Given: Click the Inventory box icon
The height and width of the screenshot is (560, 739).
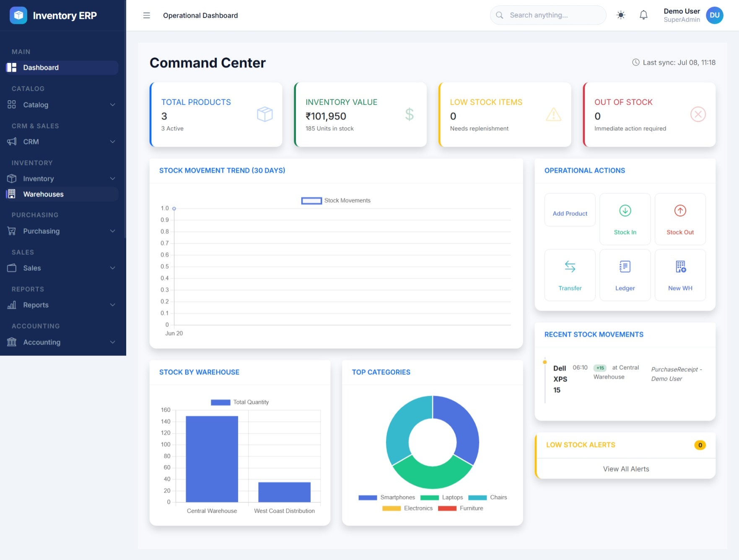Looking at the screenshot, I should point(12,179).
